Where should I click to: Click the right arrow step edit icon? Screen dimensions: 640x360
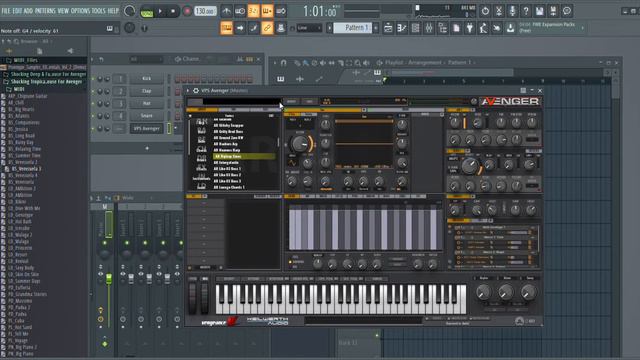tap(240, 28)
